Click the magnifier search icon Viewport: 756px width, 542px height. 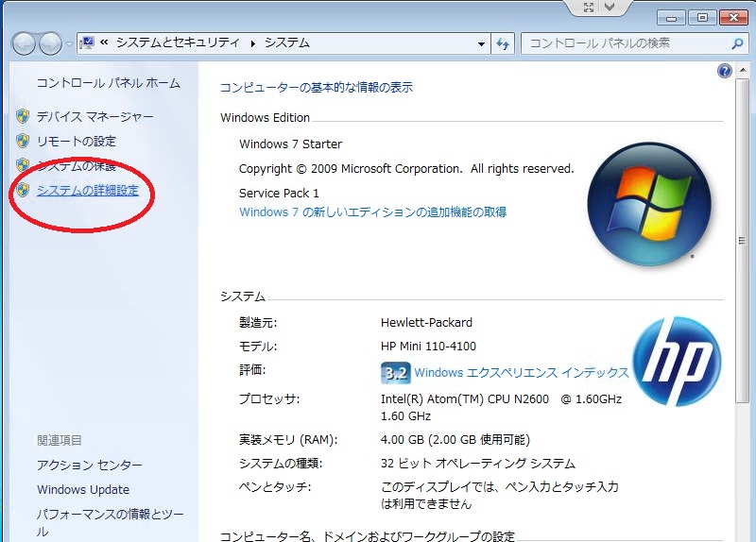point(737,43)
